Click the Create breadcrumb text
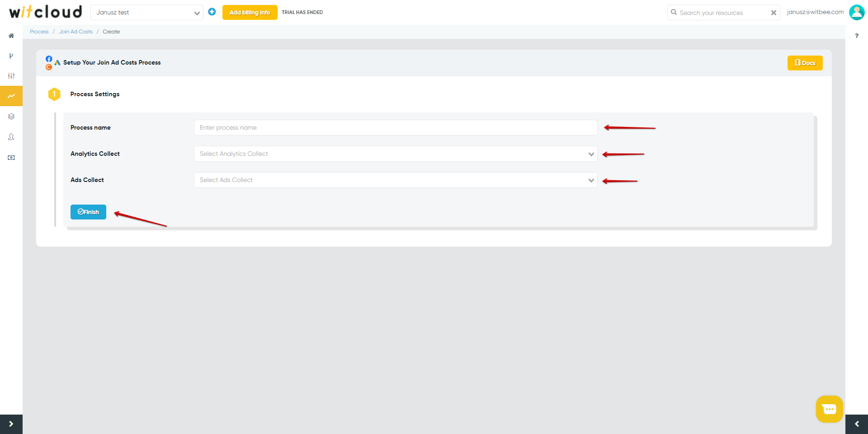The width and height of the screenshot is (868, 434). 111,32
